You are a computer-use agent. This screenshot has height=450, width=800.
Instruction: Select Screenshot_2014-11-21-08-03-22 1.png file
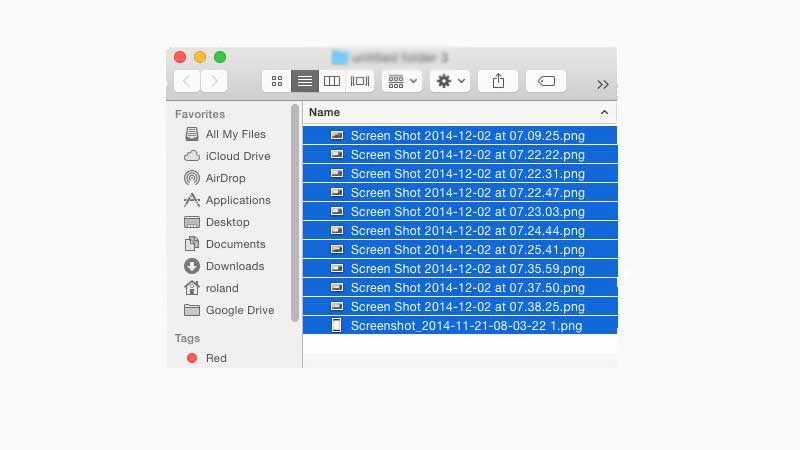[460, 326]
